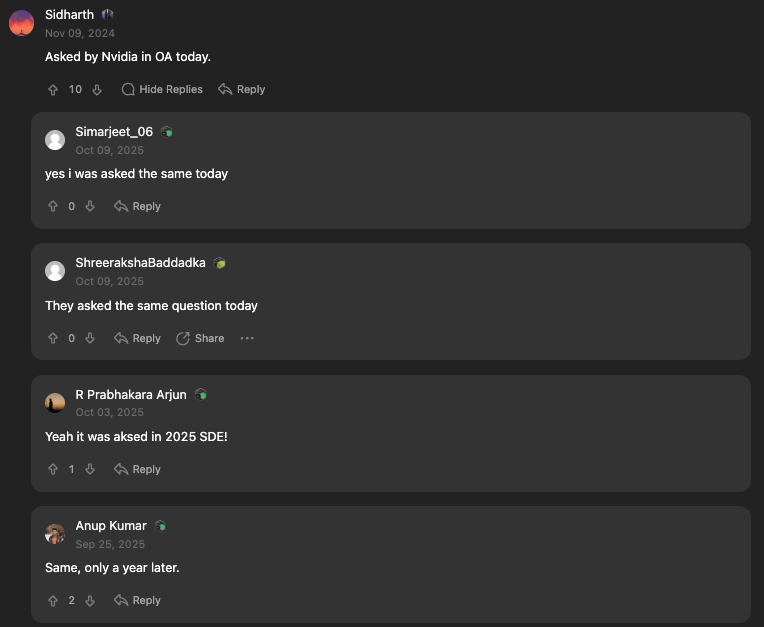Upvote Anup Kumar's reply
764x627 pixels.
[x=53, y=601]
